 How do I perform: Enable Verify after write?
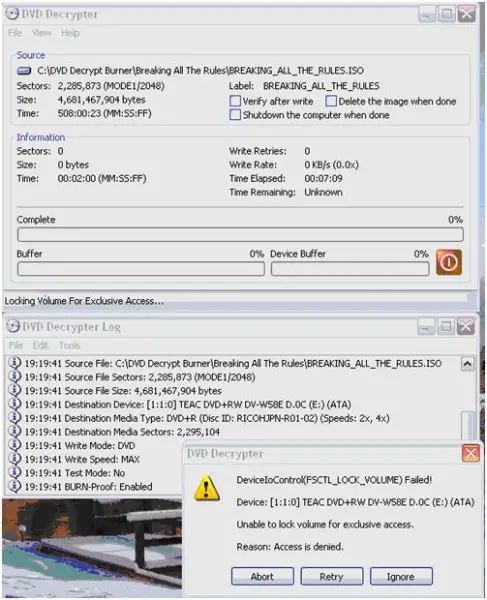click(x=235, y=101)
